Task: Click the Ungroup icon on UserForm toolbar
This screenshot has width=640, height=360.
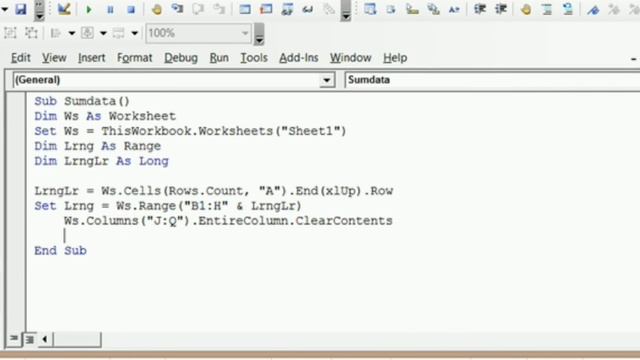Action: 31,33
